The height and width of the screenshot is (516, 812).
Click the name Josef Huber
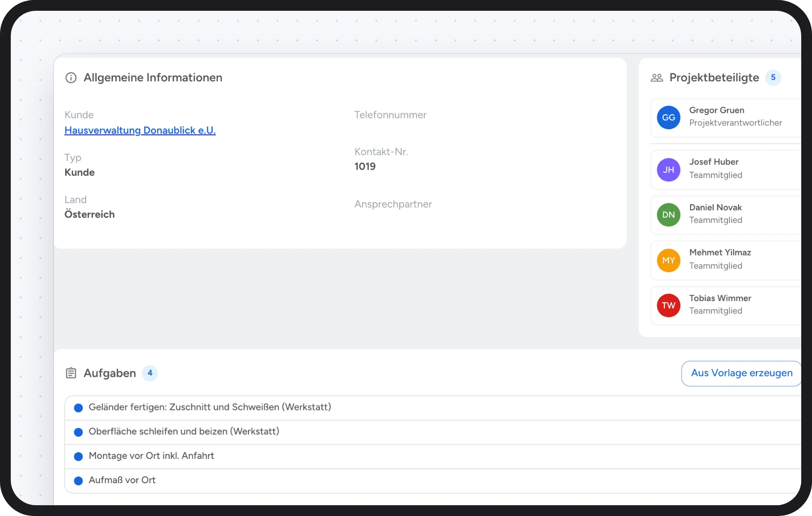pos(714,162)
